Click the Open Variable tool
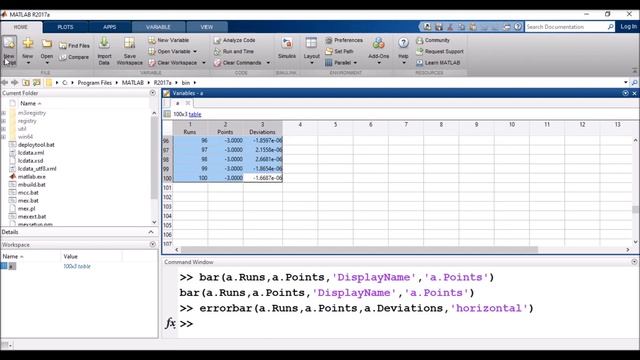640x360 pixels. click(x=169, y=51)
